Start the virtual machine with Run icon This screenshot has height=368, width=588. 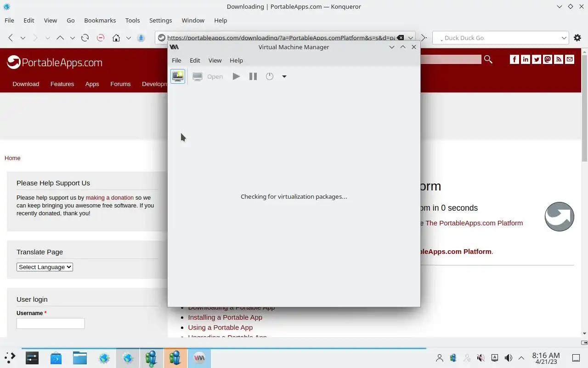pyautogui.click(x=236, y=76)
